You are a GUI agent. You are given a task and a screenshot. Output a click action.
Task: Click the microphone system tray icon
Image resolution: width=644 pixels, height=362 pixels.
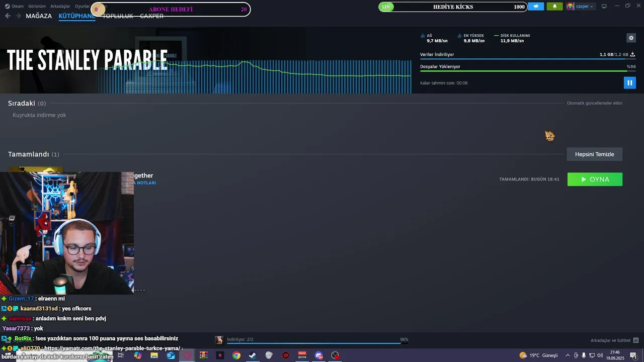(x=584, y=355)
